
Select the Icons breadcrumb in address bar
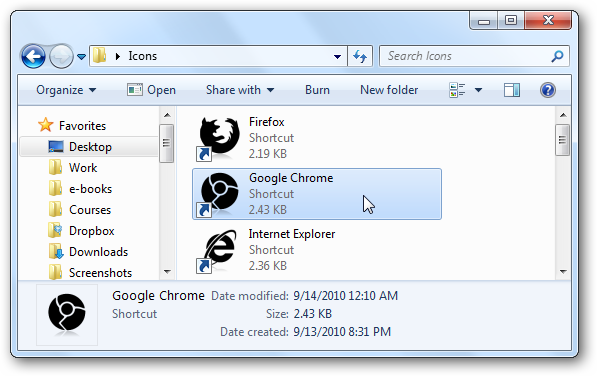[142, 56]
